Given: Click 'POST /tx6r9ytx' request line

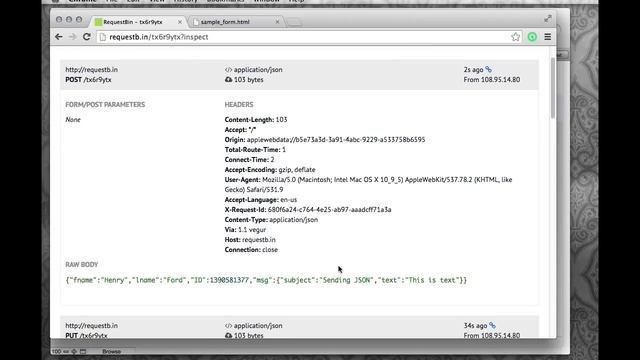Looking at the screenshot, I should point(88,80).
